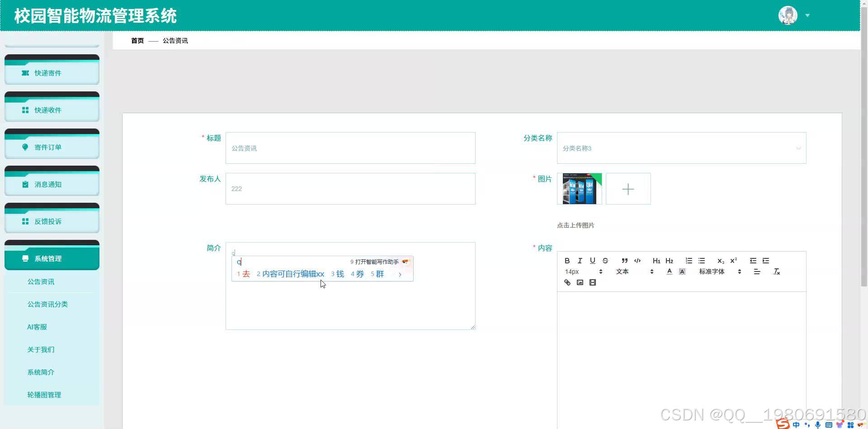Screen dimensions: 868x429
Task: Click inside the 内容 rich text area
Action: [x=681, y=360]
